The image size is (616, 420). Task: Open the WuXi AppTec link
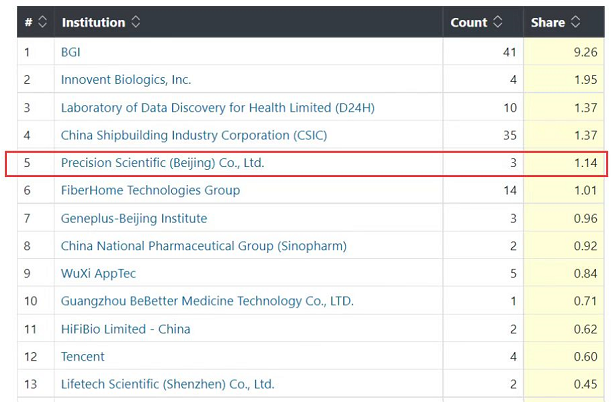[99, 273]
